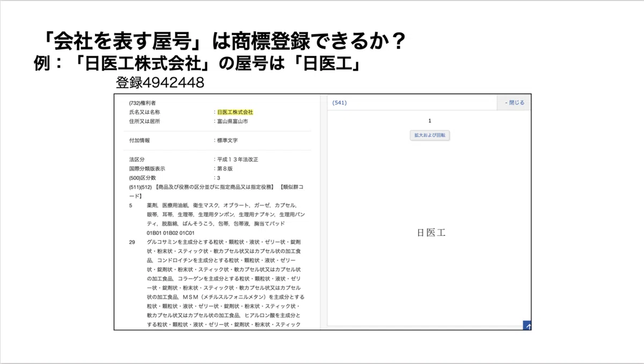The width and height of the screenshot is (644, 364).
Task: Click the class number 29 row
Action: (x=217, y=284)
